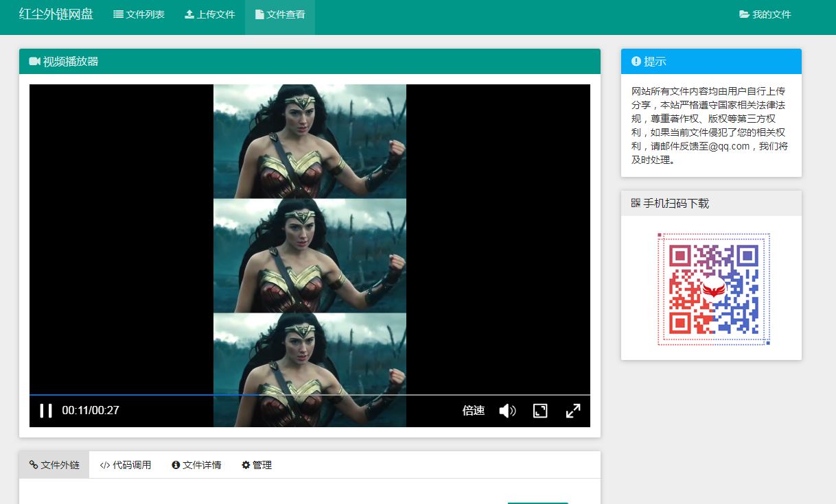
Task: Click the 视频播放器 panel heading
Action: pos(310,62)
